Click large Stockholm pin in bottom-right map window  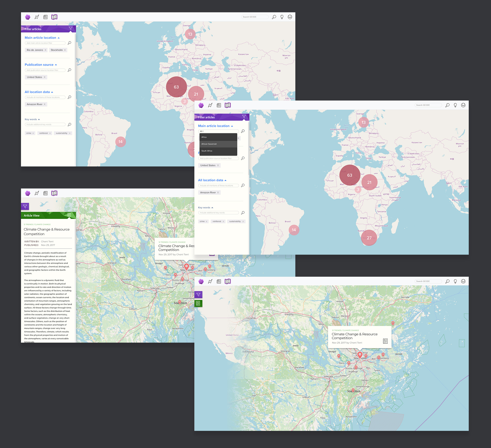coord(360,355)
